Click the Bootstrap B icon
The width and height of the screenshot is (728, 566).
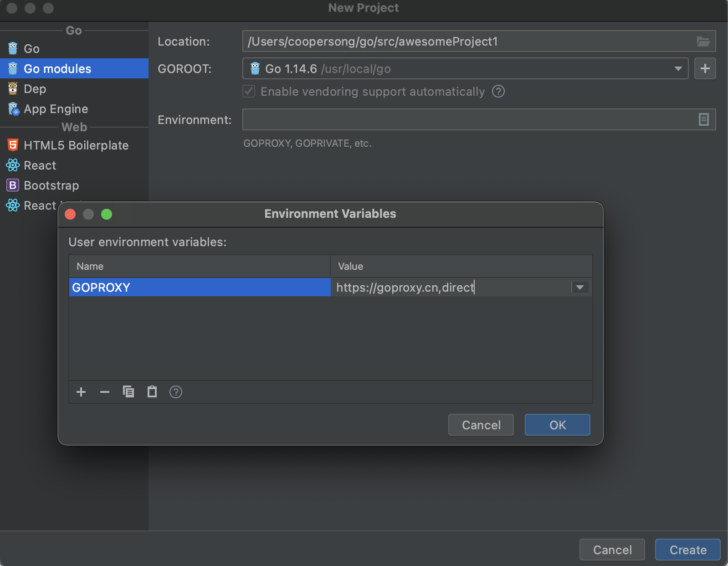pos(13,185)
